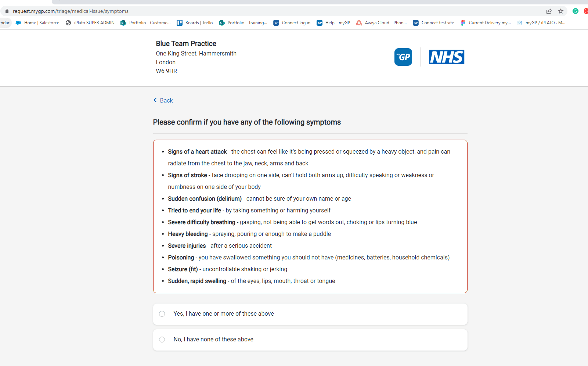View site info lock icon
Screen dimensions: 588x366
tap(7, 11)
